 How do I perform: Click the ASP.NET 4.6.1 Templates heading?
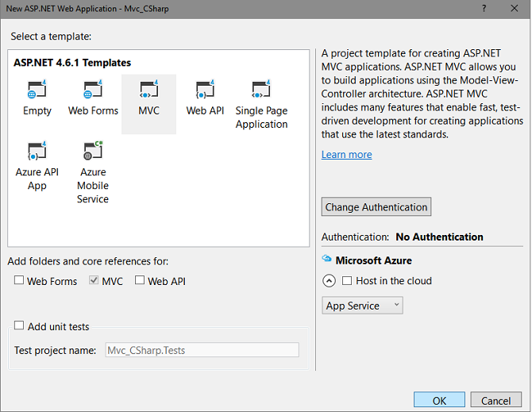[x=72, y=63]
